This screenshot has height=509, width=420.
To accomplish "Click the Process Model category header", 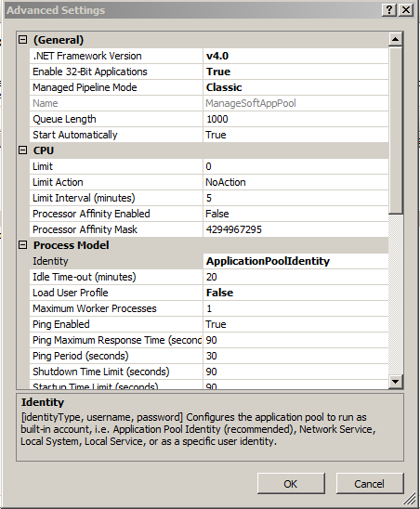I will click(x=72, y=245).
